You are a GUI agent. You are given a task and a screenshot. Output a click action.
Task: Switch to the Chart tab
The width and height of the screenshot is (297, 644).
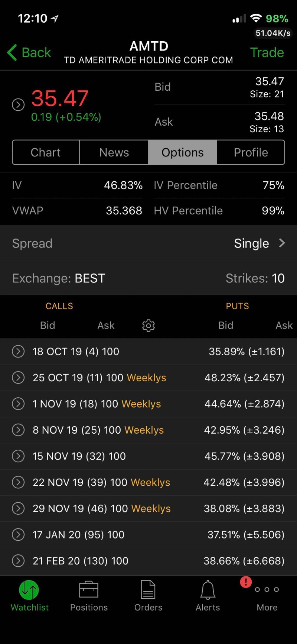(46, 152)
